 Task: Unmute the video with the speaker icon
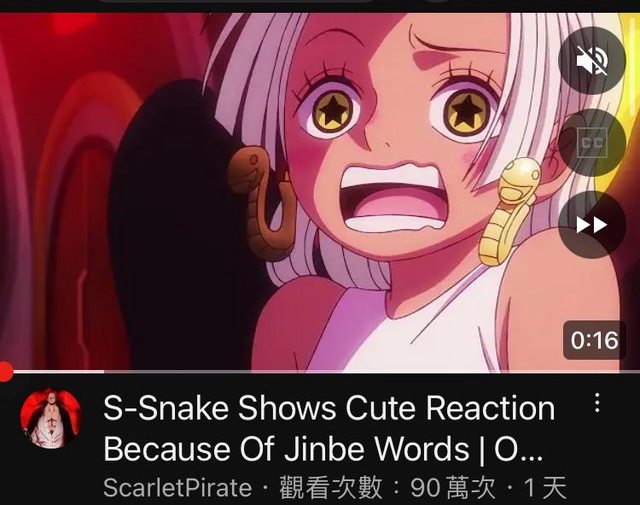click(592, 60)
